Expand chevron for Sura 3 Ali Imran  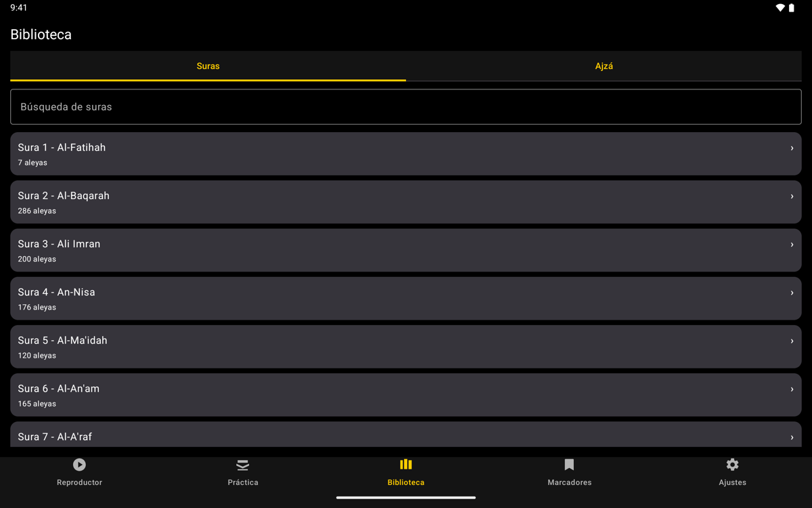tap(792, 245)
